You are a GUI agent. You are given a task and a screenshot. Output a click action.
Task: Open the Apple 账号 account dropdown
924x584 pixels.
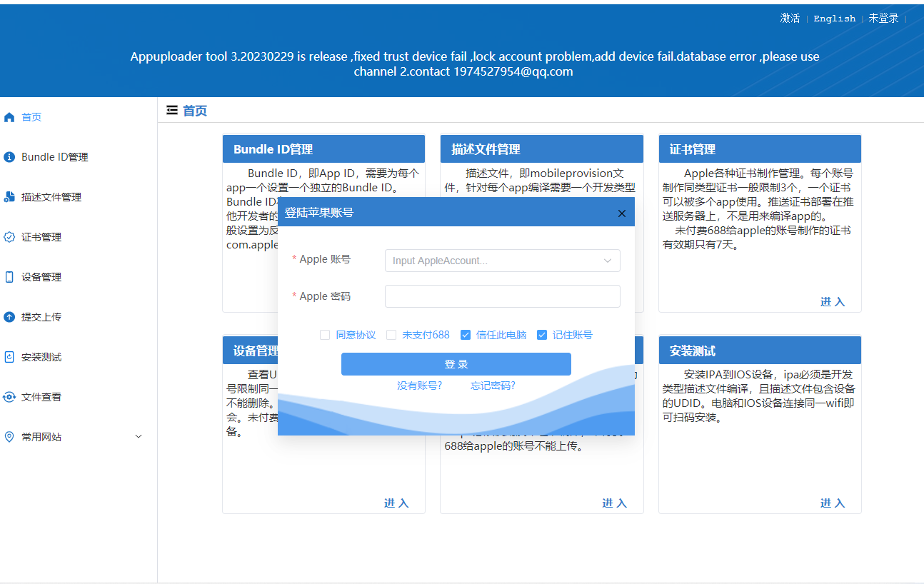click(x=607, y=261)
